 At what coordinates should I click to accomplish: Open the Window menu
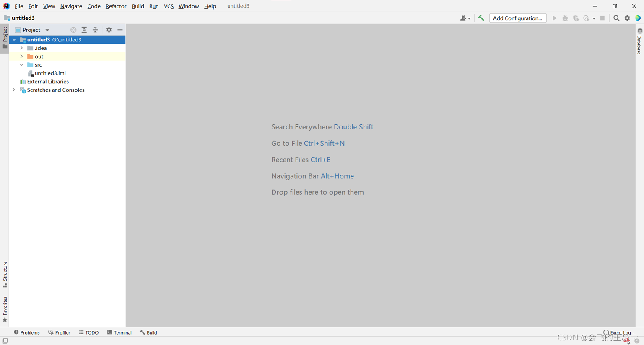pos(189,6)
